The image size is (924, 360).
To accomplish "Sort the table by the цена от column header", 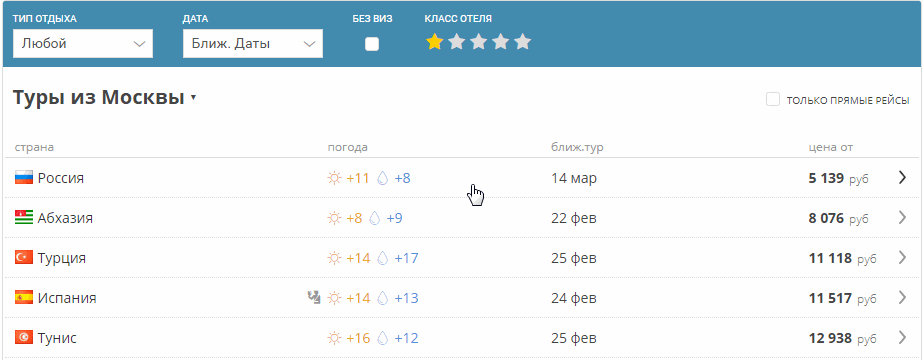I will coord(830,147).
